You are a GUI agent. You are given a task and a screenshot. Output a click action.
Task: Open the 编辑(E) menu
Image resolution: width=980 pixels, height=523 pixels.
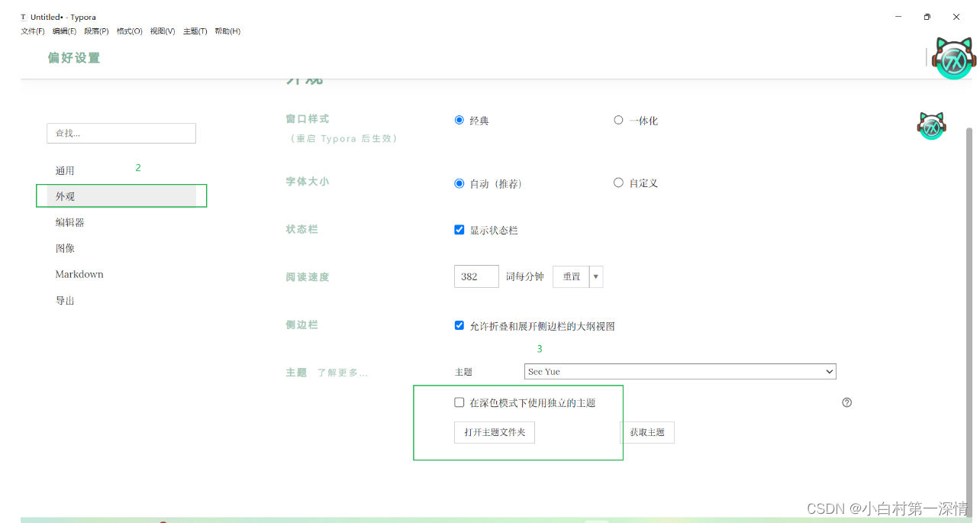(x=65, y=31)
